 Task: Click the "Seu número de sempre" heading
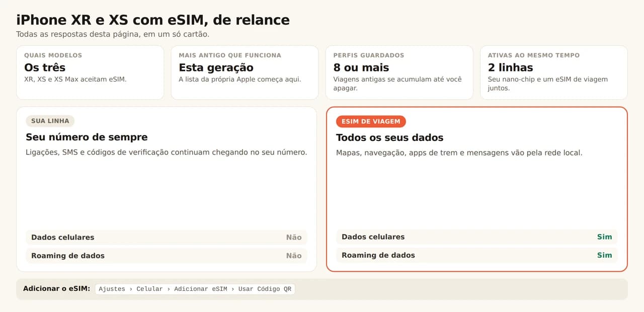(87, 137)
